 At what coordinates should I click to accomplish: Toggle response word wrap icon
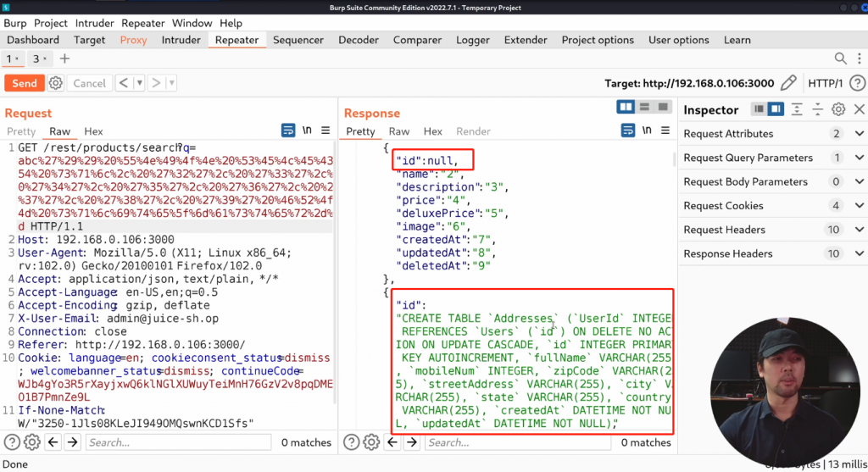(x=628, y=130)
